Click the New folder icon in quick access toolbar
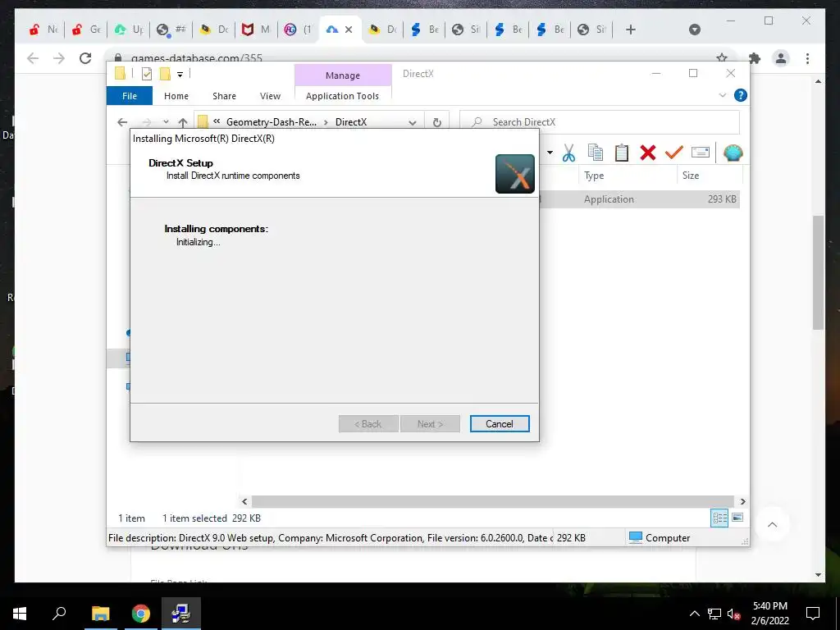The image size is (840, 630). point(165,74)
